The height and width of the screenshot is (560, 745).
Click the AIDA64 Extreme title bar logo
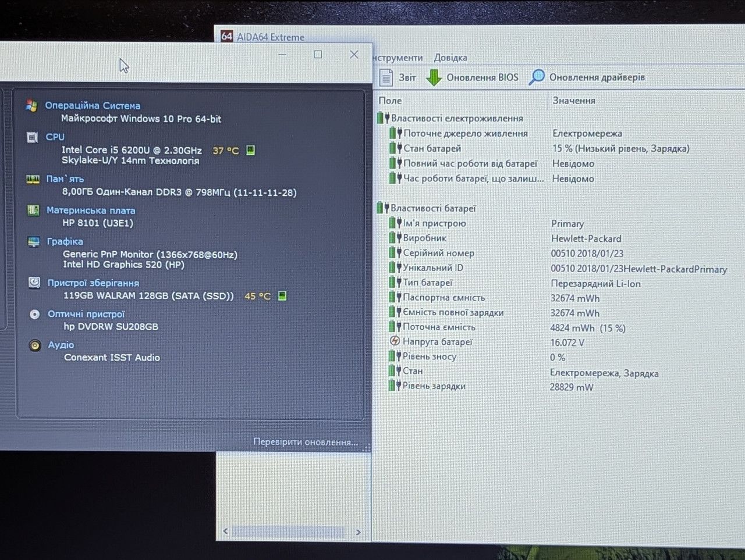[x=227, y=36]
